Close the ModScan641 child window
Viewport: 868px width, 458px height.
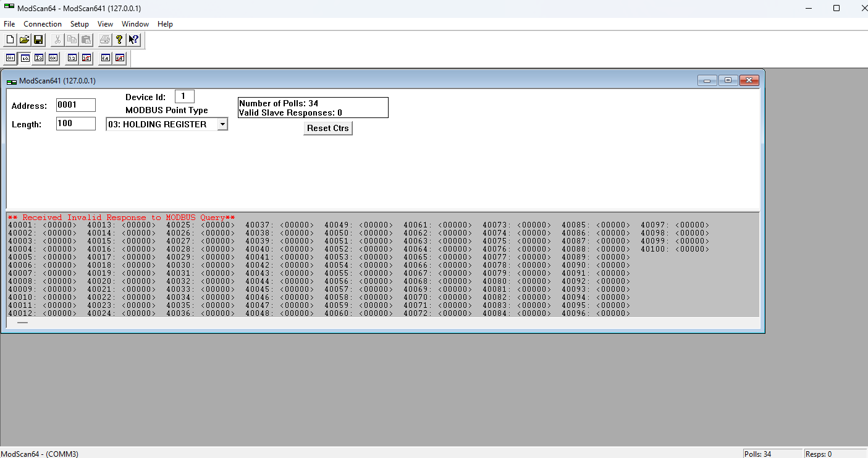pos(749,80)
